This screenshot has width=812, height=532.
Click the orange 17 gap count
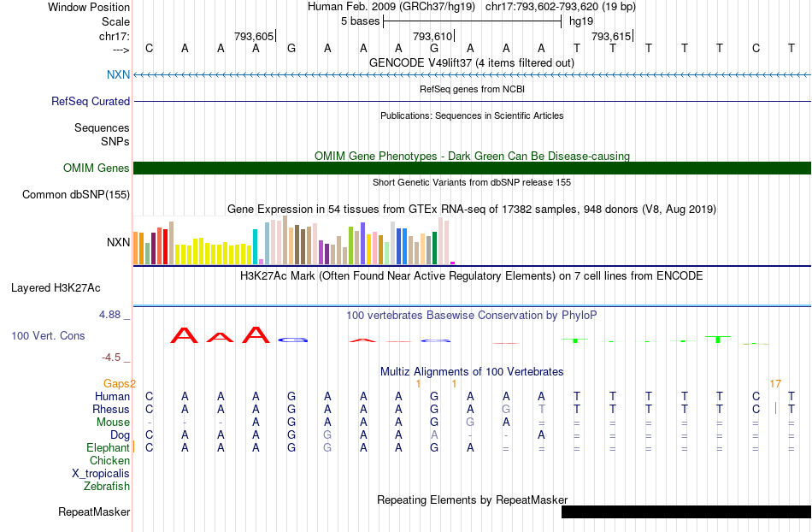click(x=774, y=384)
